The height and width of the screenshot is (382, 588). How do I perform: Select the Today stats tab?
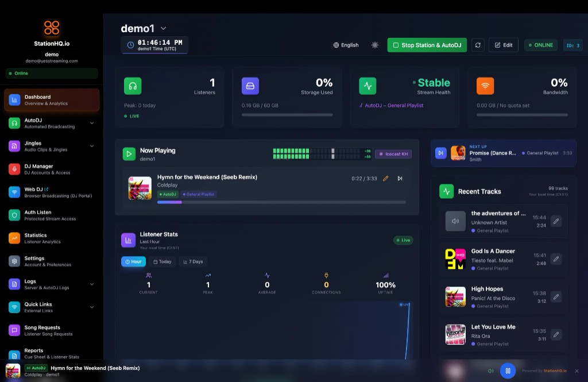click(163, 261)
